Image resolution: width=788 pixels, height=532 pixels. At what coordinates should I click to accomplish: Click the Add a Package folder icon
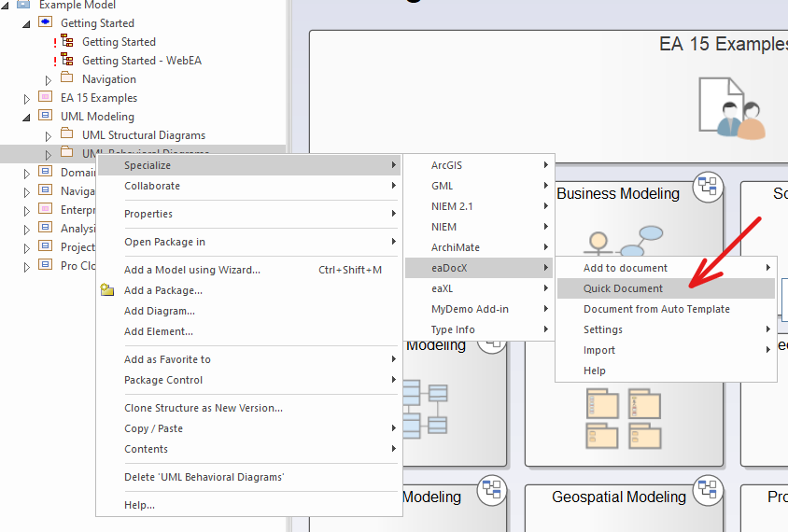point(107,290)
